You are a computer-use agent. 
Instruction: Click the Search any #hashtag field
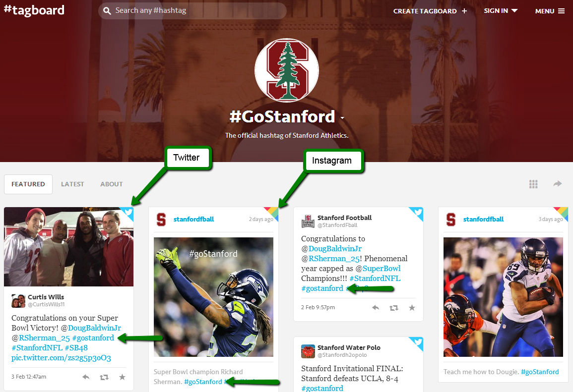192,10
